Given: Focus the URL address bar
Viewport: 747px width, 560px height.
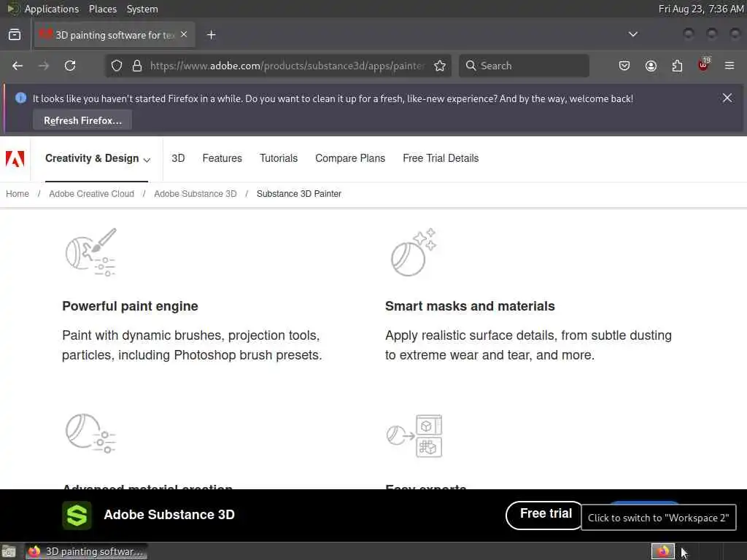Looking at the screenshot, I should [286, 66].
